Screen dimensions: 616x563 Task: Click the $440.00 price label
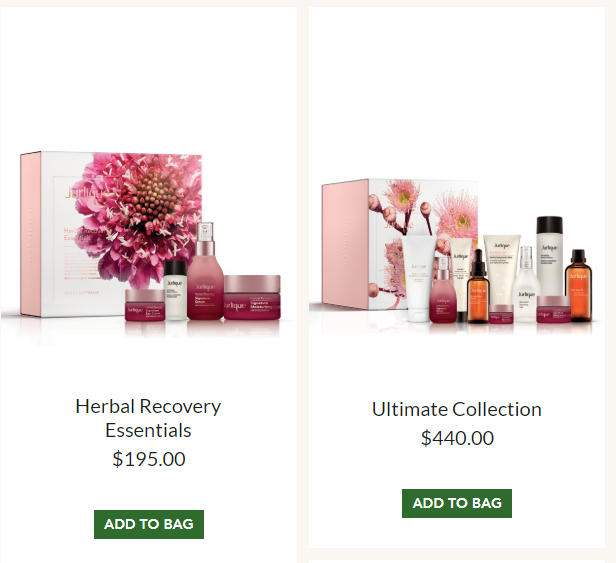click(457, 438)
